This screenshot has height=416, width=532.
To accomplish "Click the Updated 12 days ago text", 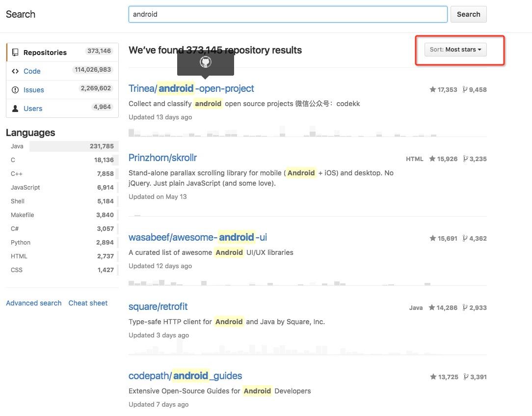I will click(160, 266).
